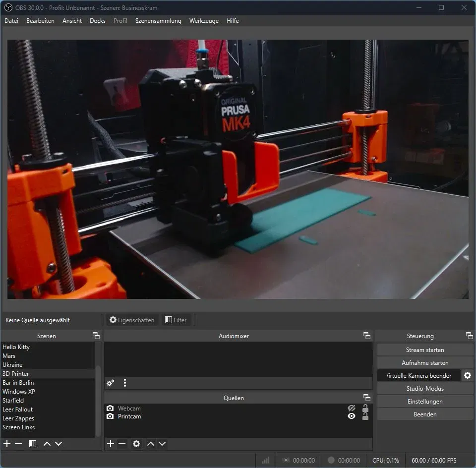Viewport: 476px width, 468px height.
Task: Select the Ukraine scene
Action: coord(48,364)
